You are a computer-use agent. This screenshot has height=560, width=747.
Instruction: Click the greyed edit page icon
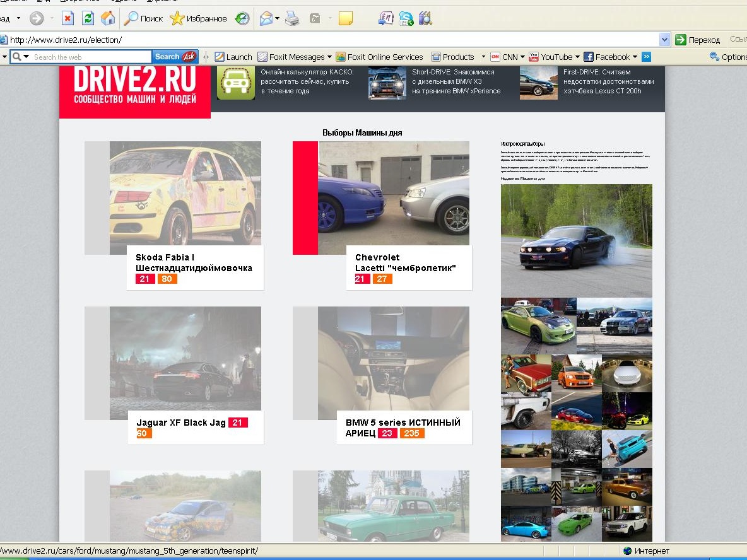coord(315,18)
